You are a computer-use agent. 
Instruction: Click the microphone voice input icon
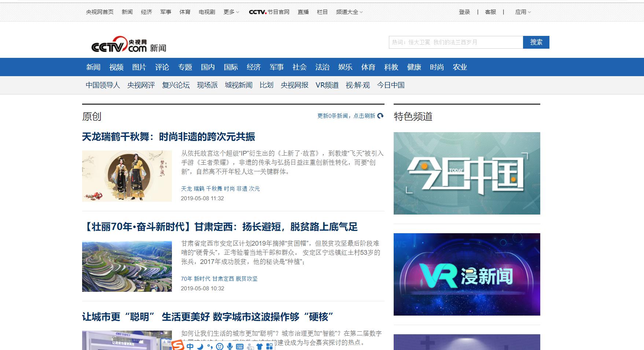[x=230, y=346]
